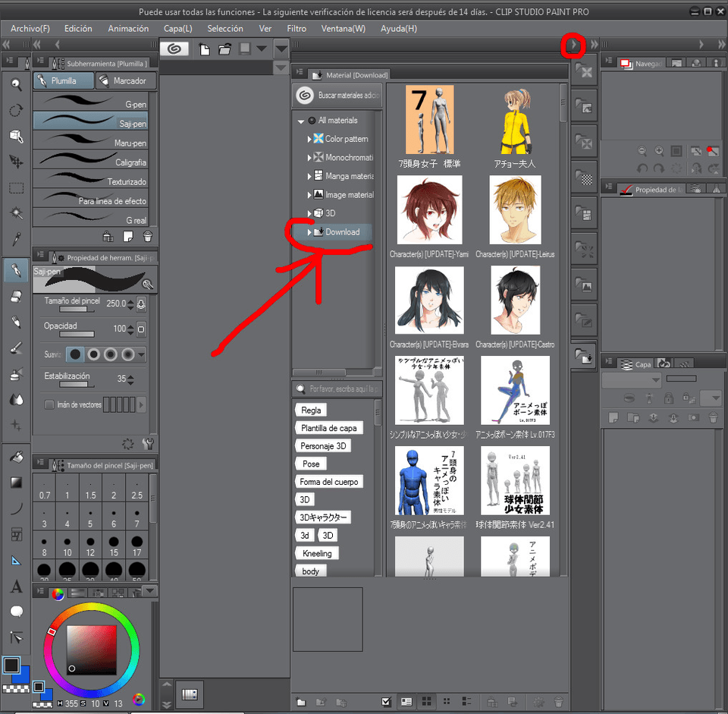
Task: Toggle opacity dynamics button
Action: pyautogui.click(x=141, y=329)
